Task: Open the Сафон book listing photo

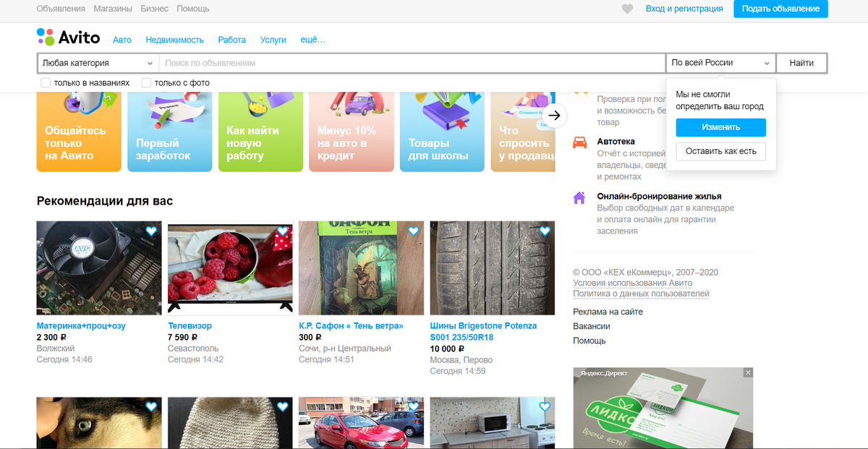Action: pyautogui.click(x=362, y=268)
